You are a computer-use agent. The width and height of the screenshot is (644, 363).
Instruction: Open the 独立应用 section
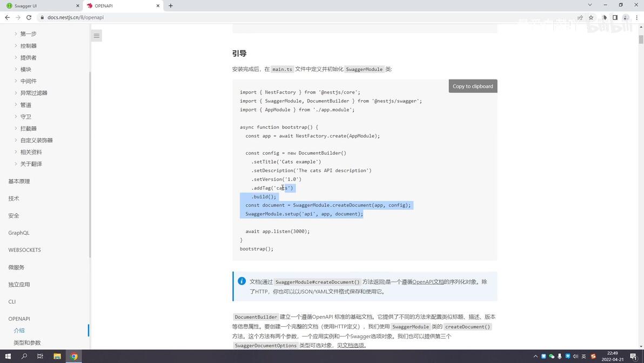point(19,285)
